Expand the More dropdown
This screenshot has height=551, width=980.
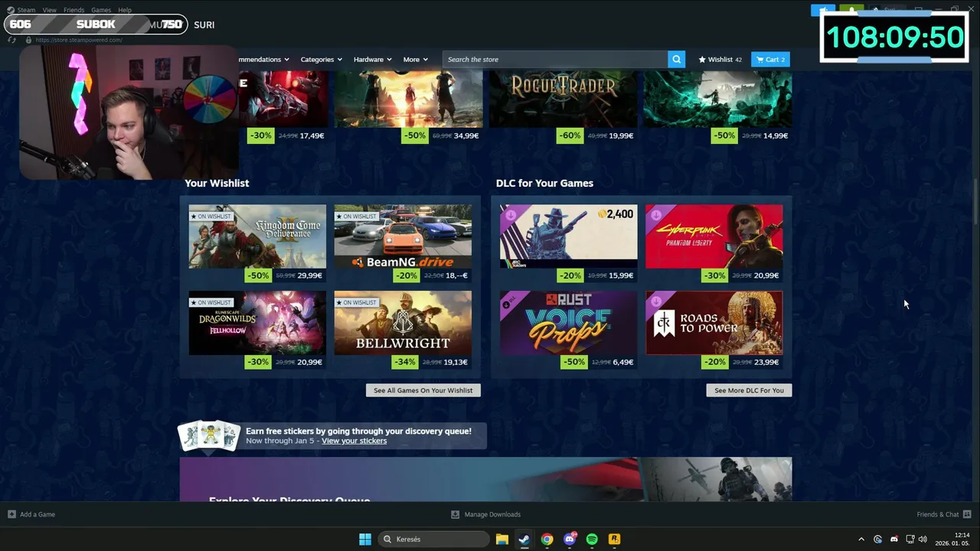click(416, 59)
